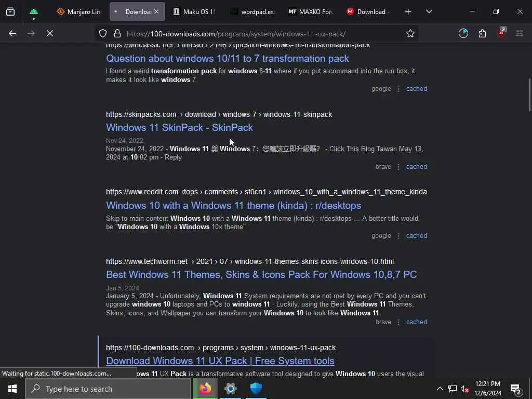Open cached version of reddit result
Viewport: 532px width, 399px height.
pyautogui.click(x=416, y=236)
